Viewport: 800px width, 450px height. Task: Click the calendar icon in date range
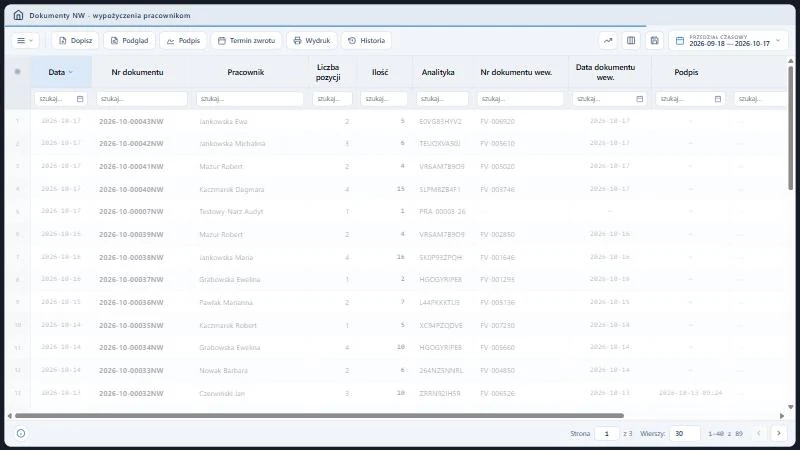(680, 41)
